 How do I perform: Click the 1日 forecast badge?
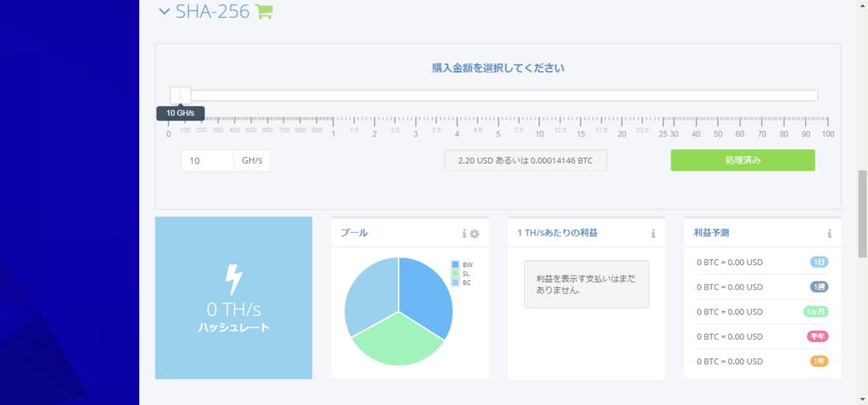(x=820, y=263)
